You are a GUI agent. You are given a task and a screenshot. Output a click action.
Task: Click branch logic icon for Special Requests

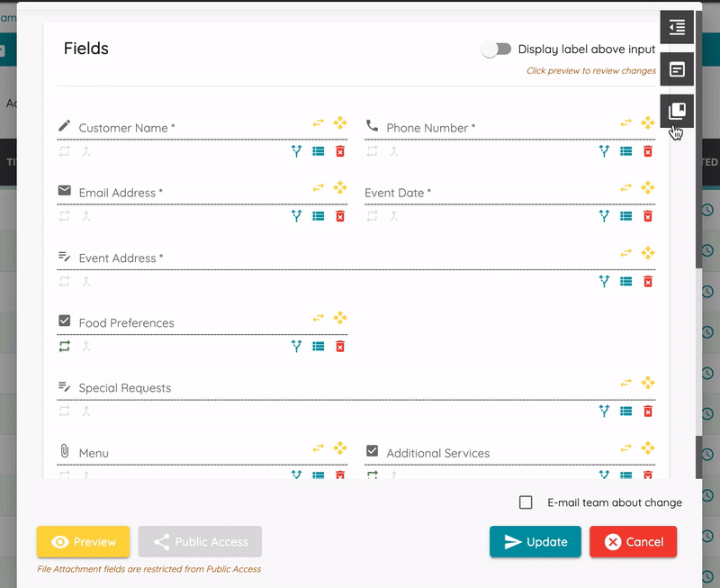604,412
